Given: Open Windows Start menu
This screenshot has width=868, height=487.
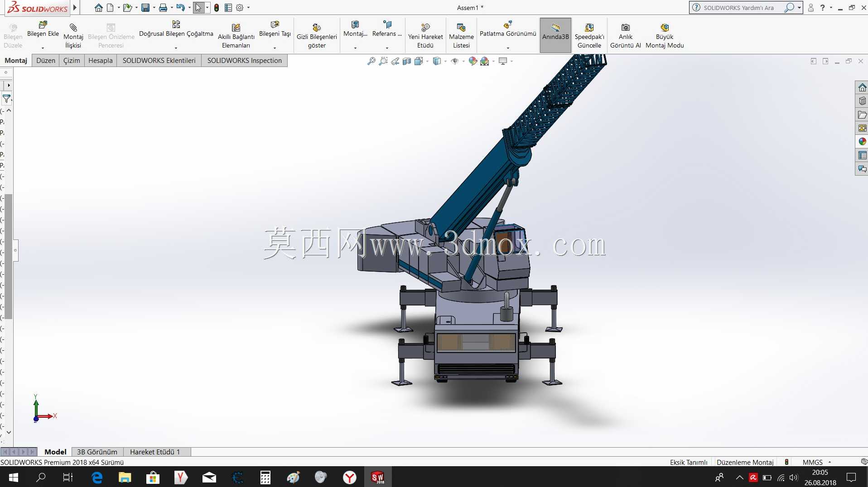Looking at the screenshot, I should 14,477.
